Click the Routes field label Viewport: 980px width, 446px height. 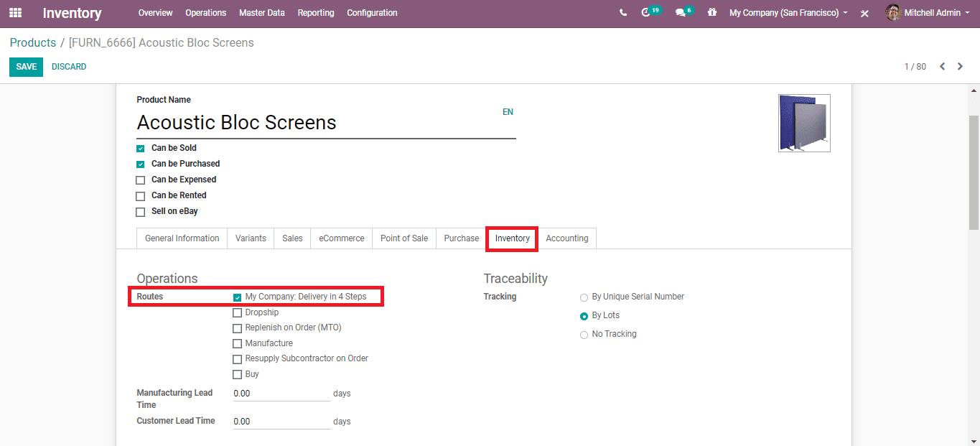click(150, 297)
